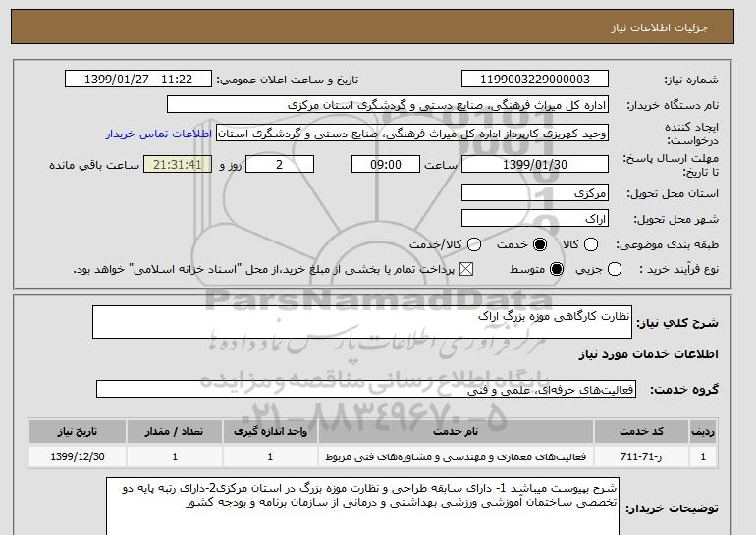Viewport: 756px width, 535px height.
Task: Click the ساعت باقی مانده label
Action: pos(94,165)
